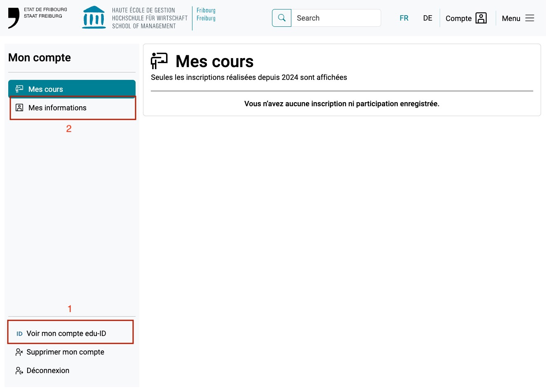
Task: Open the Menu label in header
Action: click(x=511, y=19)
